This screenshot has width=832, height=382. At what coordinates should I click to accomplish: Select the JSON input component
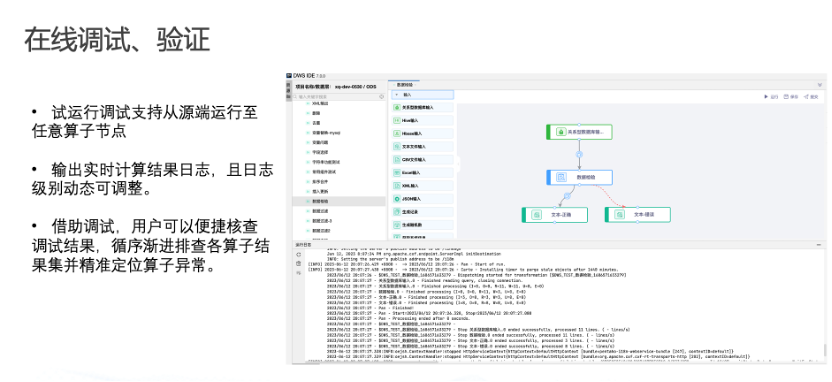(423, 199)
